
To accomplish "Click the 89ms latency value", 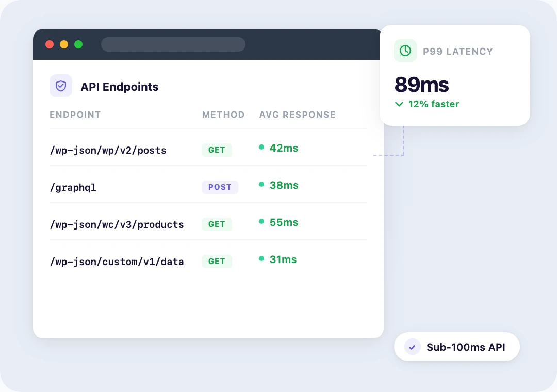I will pyautogui.click(x=422, y=85).
